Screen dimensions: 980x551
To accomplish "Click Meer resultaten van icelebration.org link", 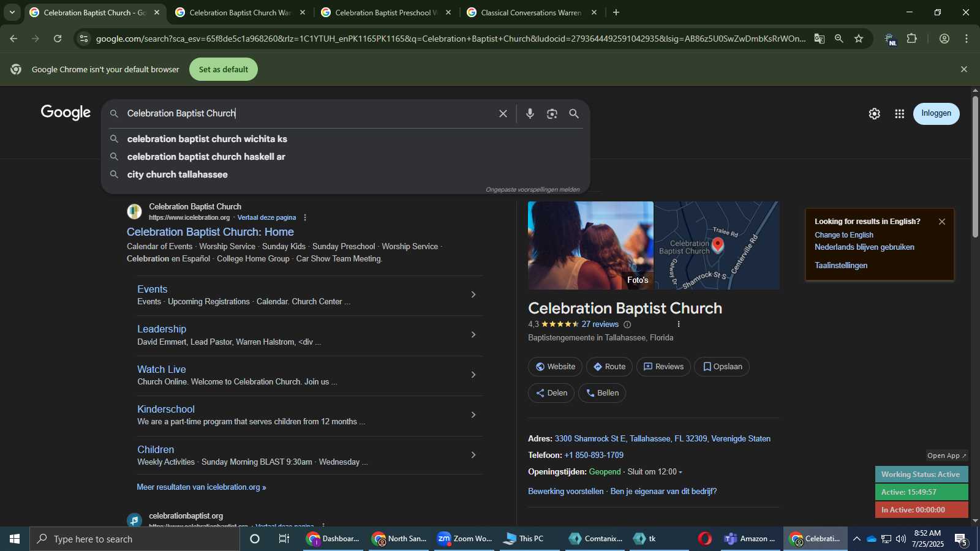I will click(202, 487).
